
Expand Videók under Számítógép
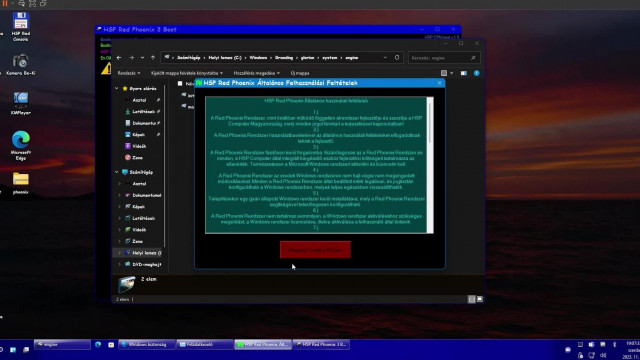(x=120, y=230)
